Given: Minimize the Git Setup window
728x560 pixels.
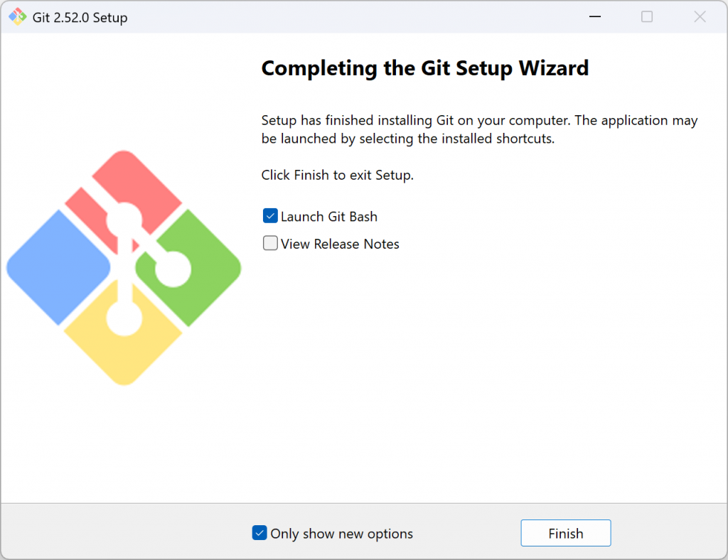Looking at the screenshot, I should [593, 17].
